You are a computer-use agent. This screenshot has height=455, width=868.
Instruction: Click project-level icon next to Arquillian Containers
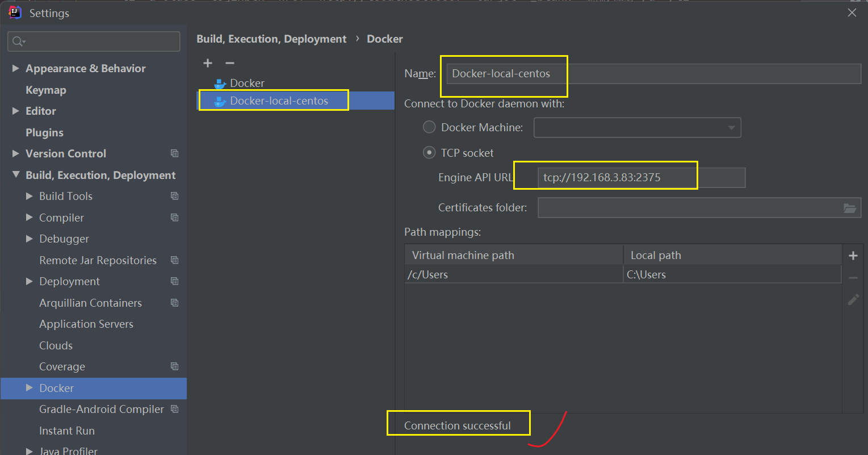click(x=174, y=303)
